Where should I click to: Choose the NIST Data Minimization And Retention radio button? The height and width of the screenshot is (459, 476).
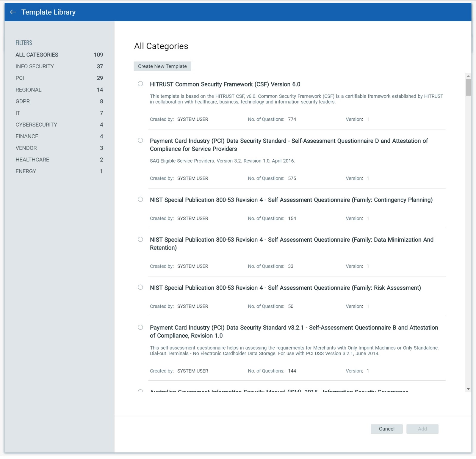click(x=140, y=239)
